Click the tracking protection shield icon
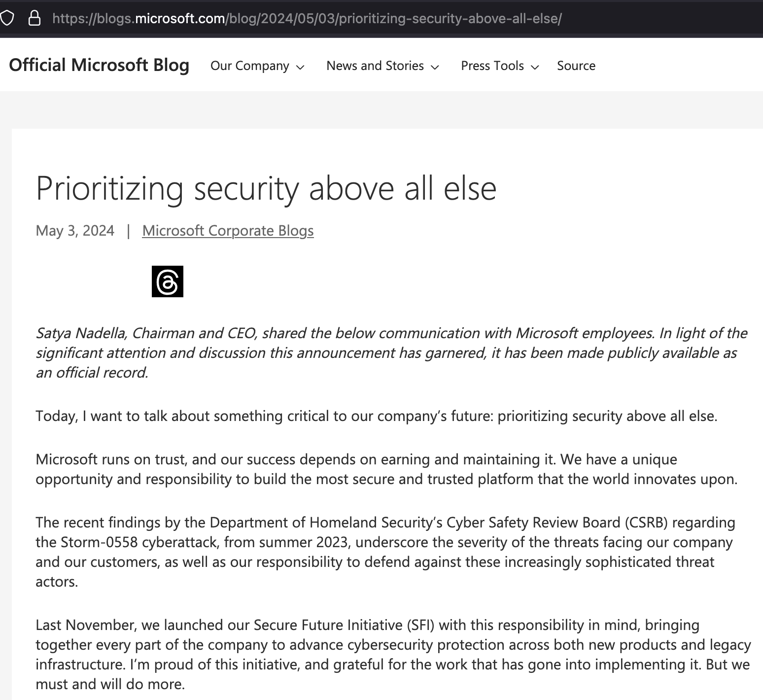Image resolution: width=763 pixels, height=700 pixels. coord(6,19)
